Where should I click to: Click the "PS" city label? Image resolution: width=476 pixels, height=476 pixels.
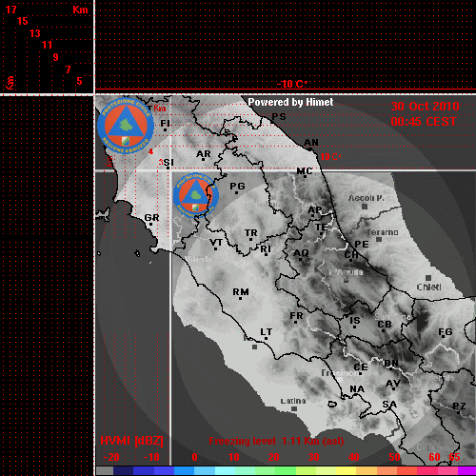[279, 117]
